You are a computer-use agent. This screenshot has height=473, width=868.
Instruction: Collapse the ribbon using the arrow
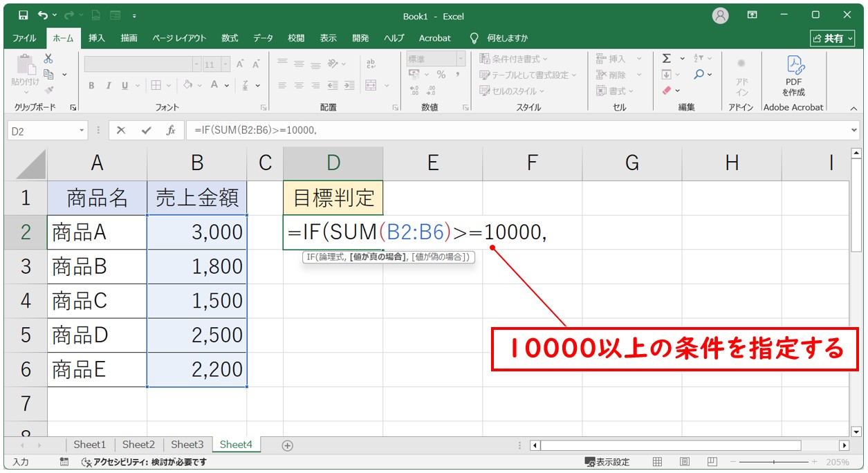pos(853,109)
